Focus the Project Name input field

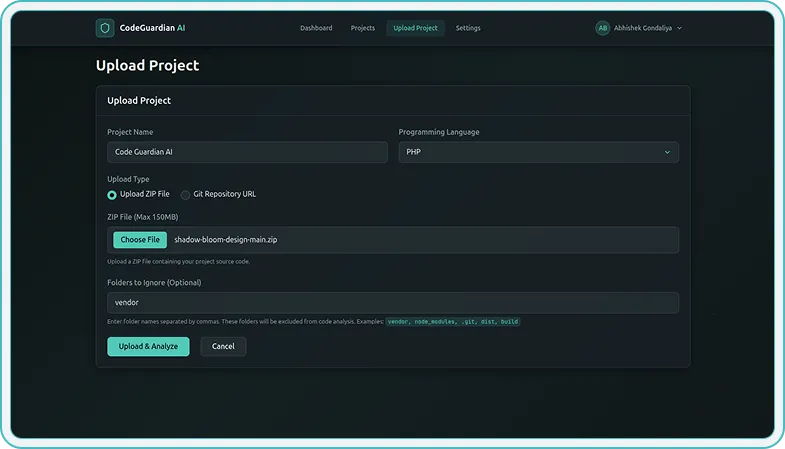[247, 152]
